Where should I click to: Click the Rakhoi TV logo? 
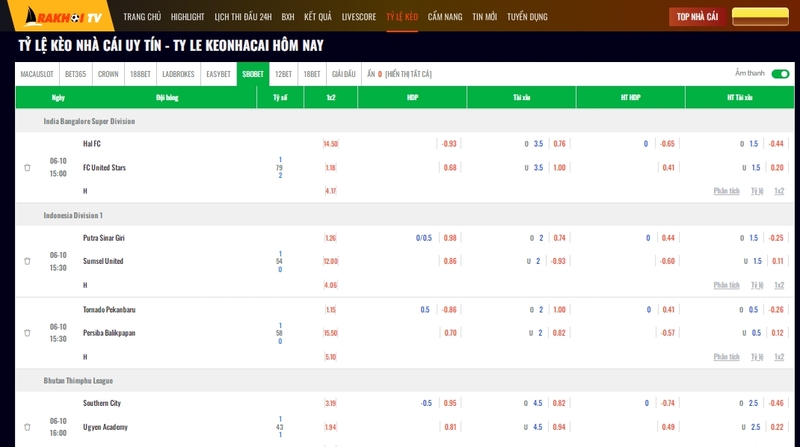point(60,16)
